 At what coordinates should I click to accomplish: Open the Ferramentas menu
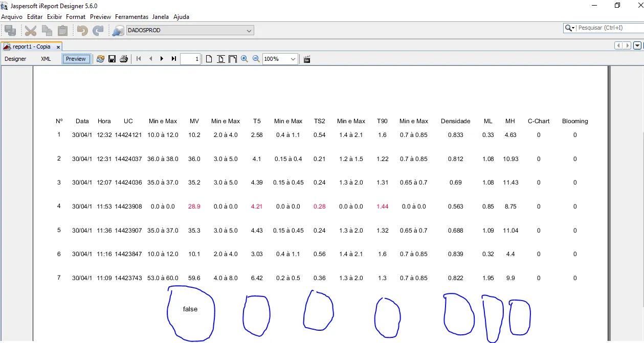click(x=131, y=17)
